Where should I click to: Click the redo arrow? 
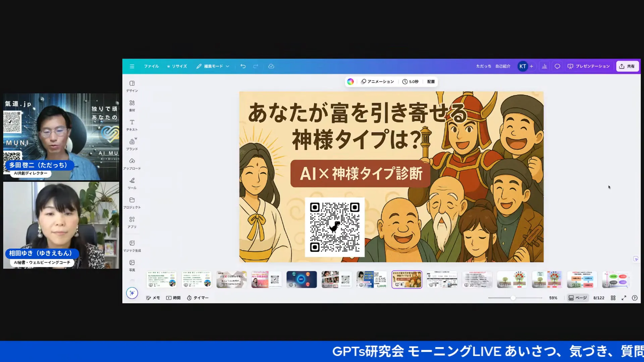pos(256,66)
